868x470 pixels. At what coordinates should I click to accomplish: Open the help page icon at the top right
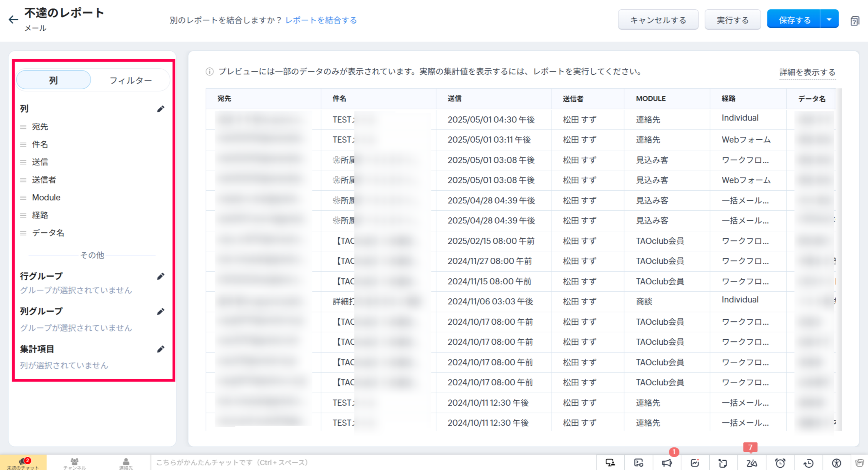point(855,20)
